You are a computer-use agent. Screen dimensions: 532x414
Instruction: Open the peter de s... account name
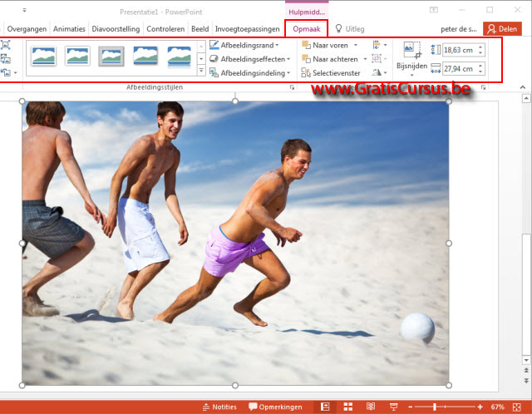pos(459,29)
